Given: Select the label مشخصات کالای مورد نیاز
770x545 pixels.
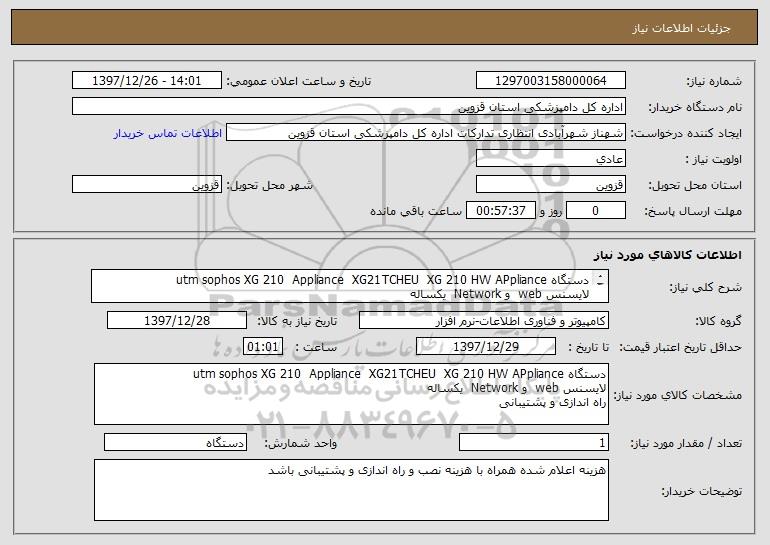Looking at the screenshot, I should [x=678, y=395].
